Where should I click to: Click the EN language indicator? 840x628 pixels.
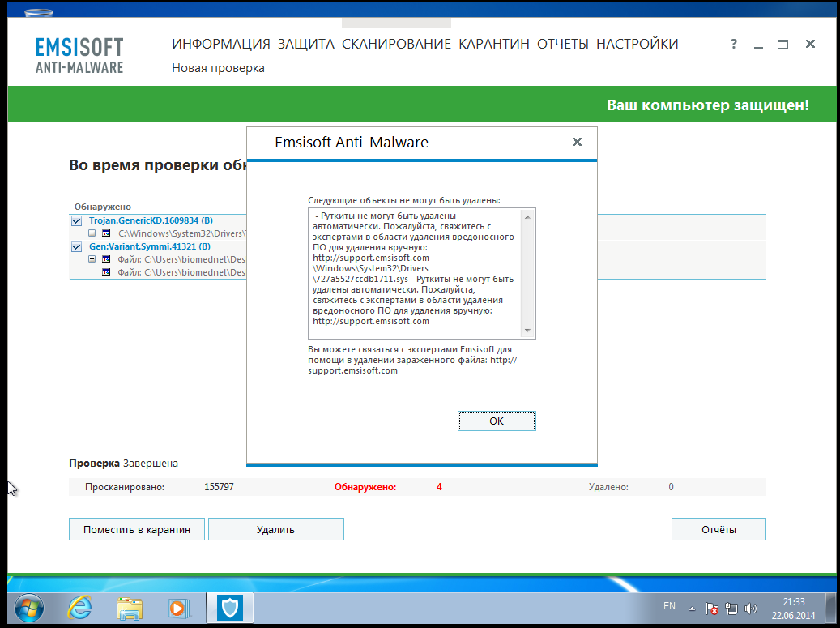pos(669,606)
